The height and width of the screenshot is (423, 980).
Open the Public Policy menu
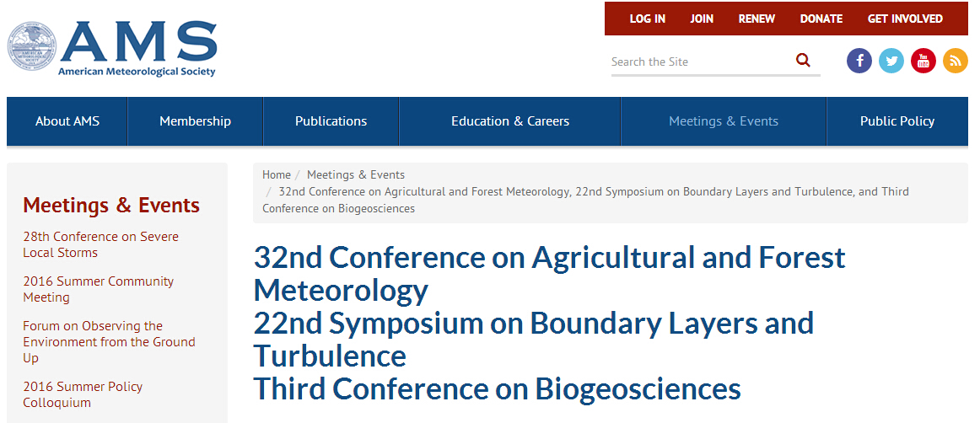click(897, 121)
